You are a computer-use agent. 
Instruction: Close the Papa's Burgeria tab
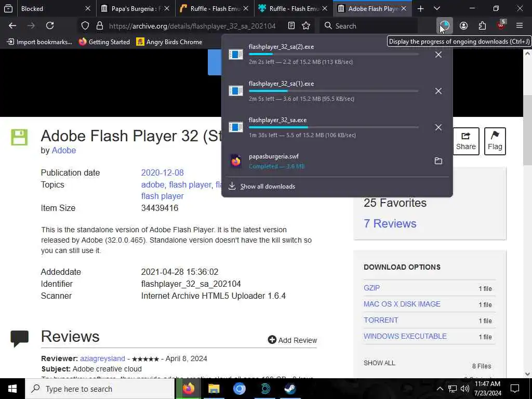click(167, 8)
